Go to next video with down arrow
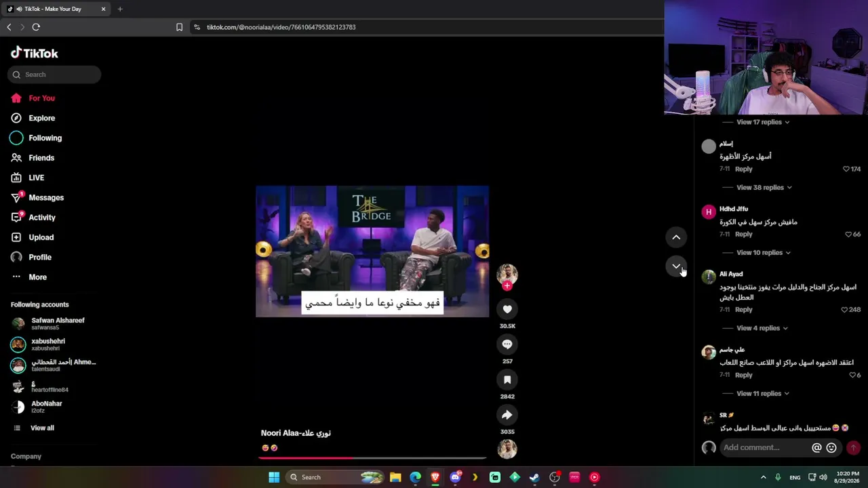This screenshot has width=868, height=488. pos(676,266)
